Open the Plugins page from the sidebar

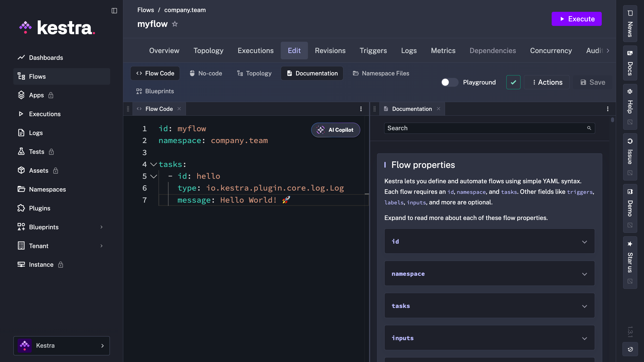[x=39, y=208]
